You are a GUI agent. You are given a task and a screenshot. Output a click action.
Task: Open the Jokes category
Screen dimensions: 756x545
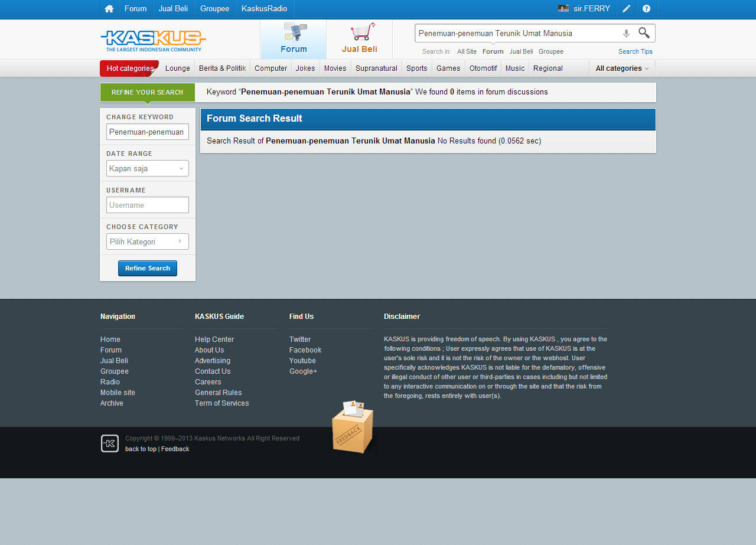pos(305,68)
